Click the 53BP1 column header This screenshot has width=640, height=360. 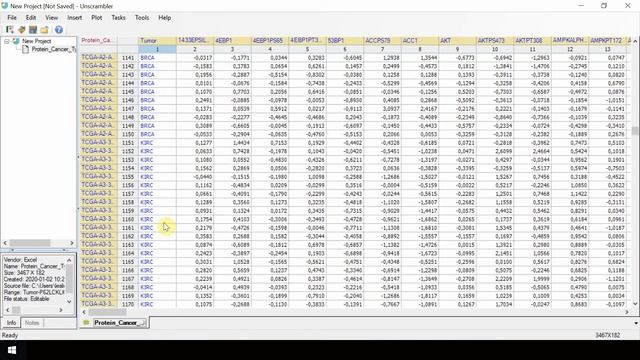click(345, 40)
